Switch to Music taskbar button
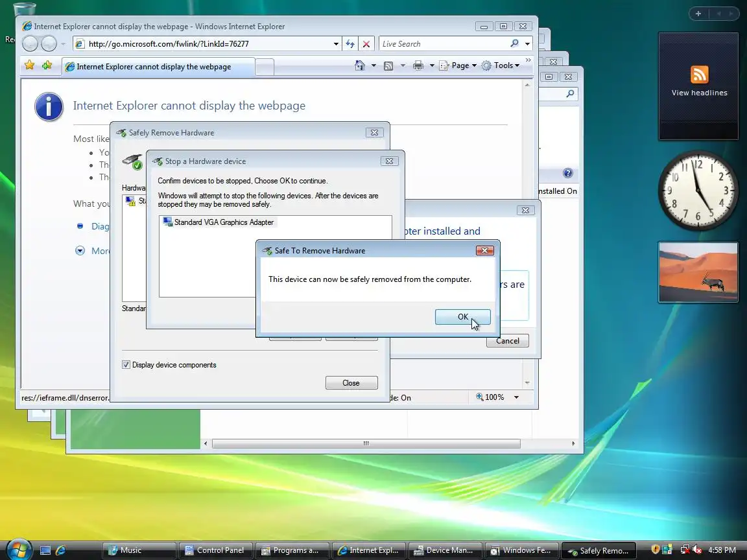 tap(139, 550)
